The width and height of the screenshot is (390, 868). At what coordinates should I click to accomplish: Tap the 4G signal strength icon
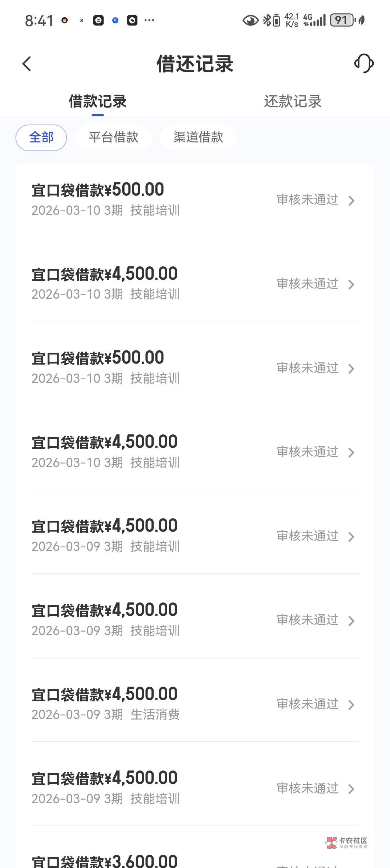(314, 20)
